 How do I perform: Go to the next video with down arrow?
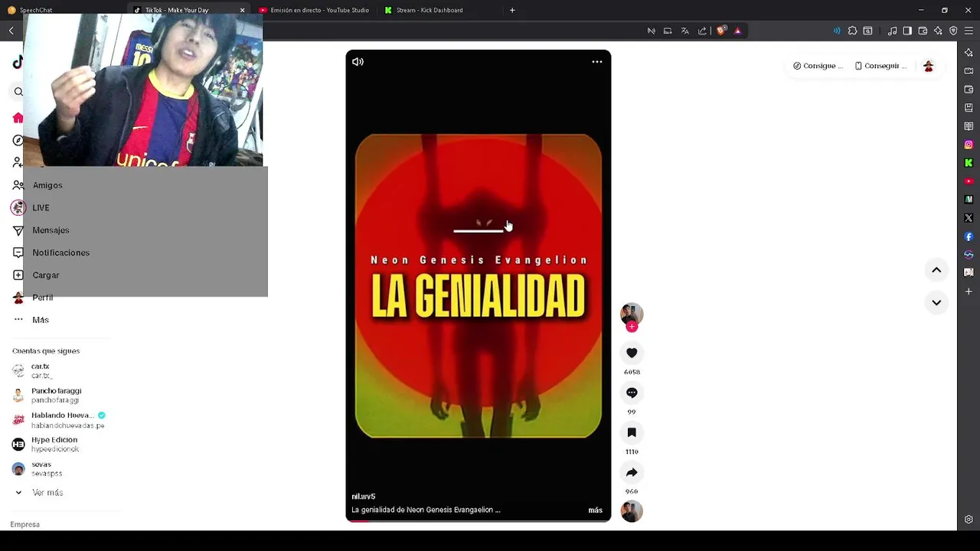click(x=936, y=302)
